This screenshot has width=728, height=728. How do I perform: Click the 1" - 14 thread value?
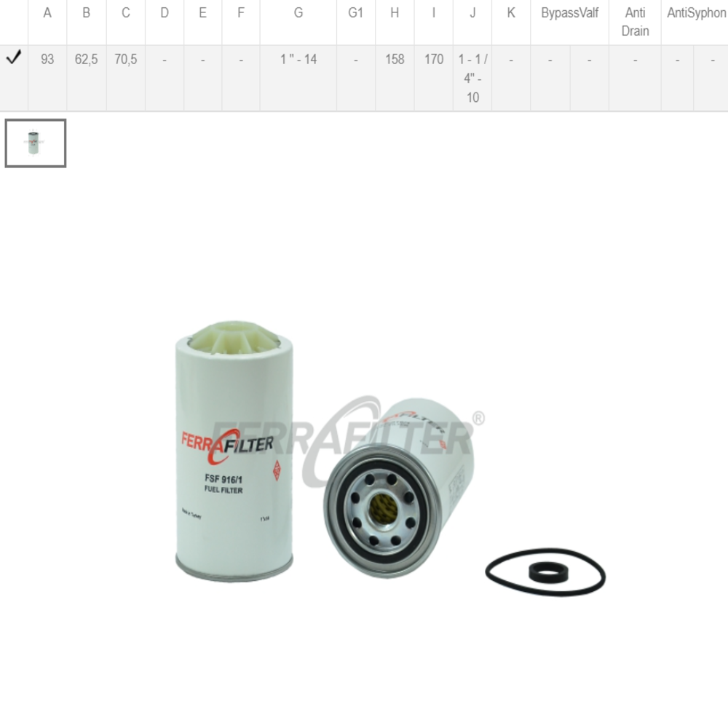pos(298,60)
